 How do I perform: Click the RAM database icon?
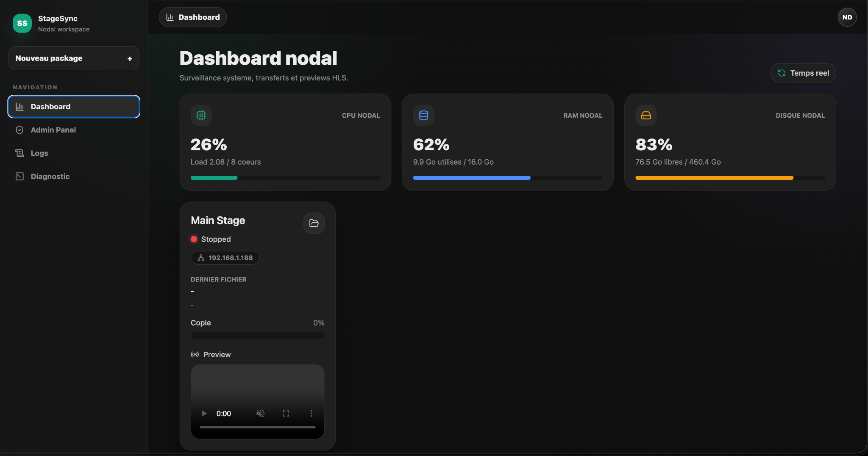[423, 115]
